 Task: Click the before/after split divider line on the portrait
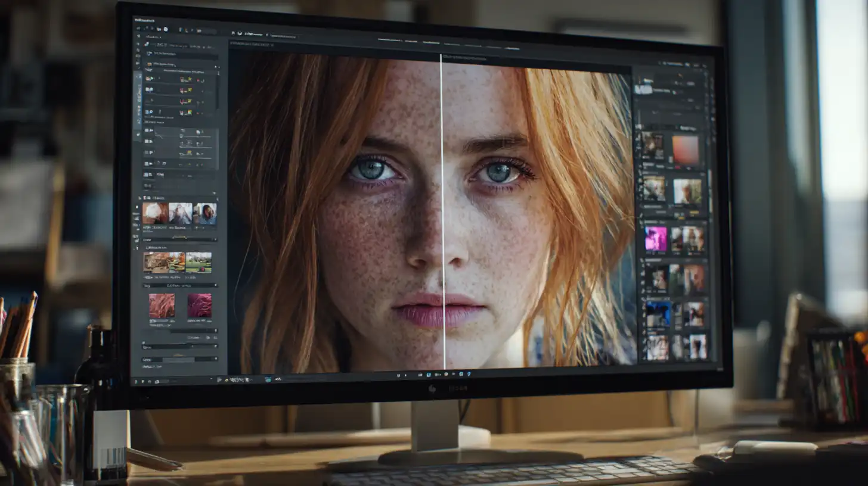pyautogui.click(x=442, y=208)
